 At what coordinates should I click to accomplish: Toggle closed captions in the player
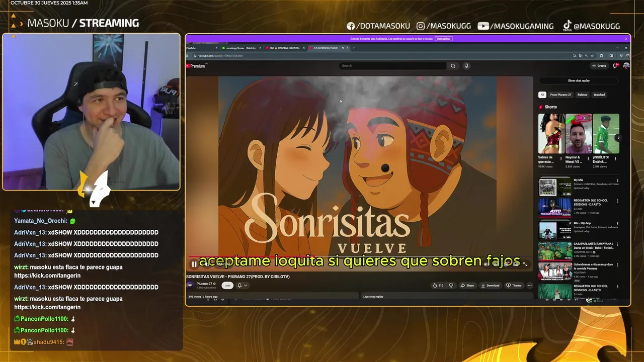point(496,264)
